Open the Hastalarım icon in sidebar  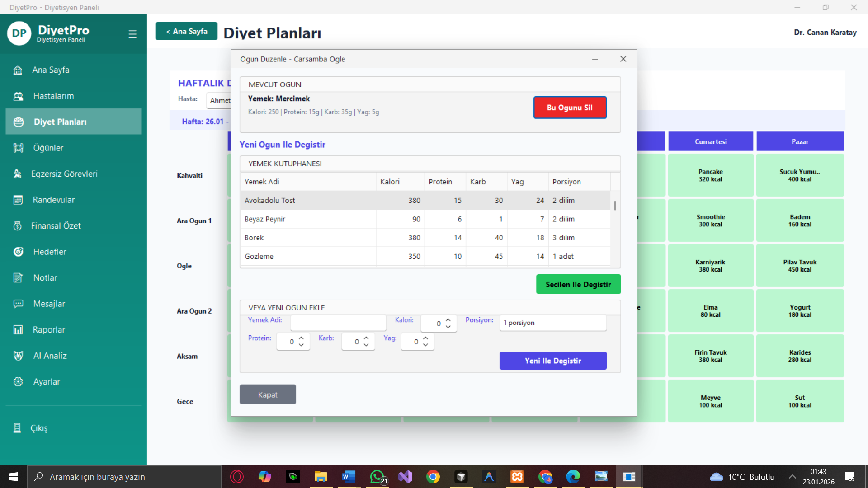[18, 96]
